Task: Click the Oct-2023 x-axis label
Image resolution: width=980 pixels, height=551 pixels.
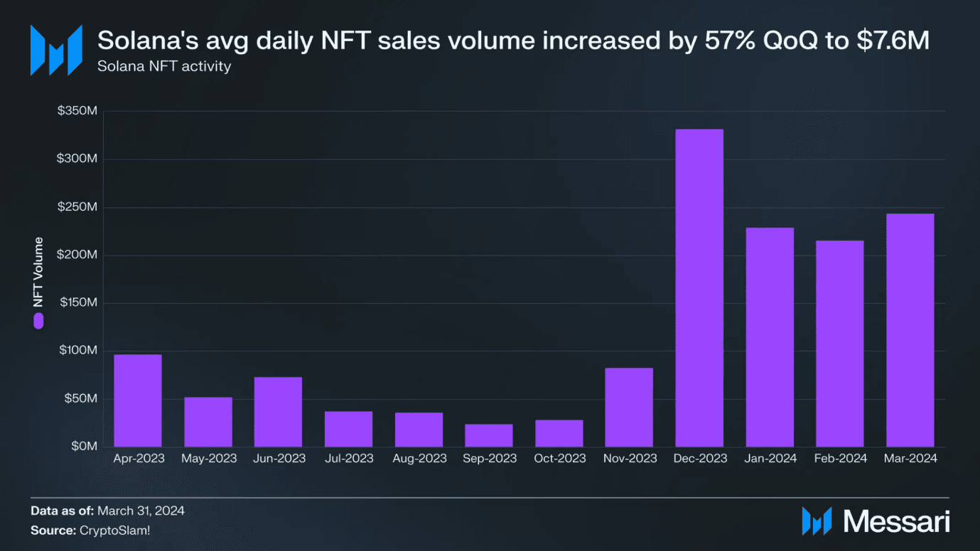Action: 560,459
